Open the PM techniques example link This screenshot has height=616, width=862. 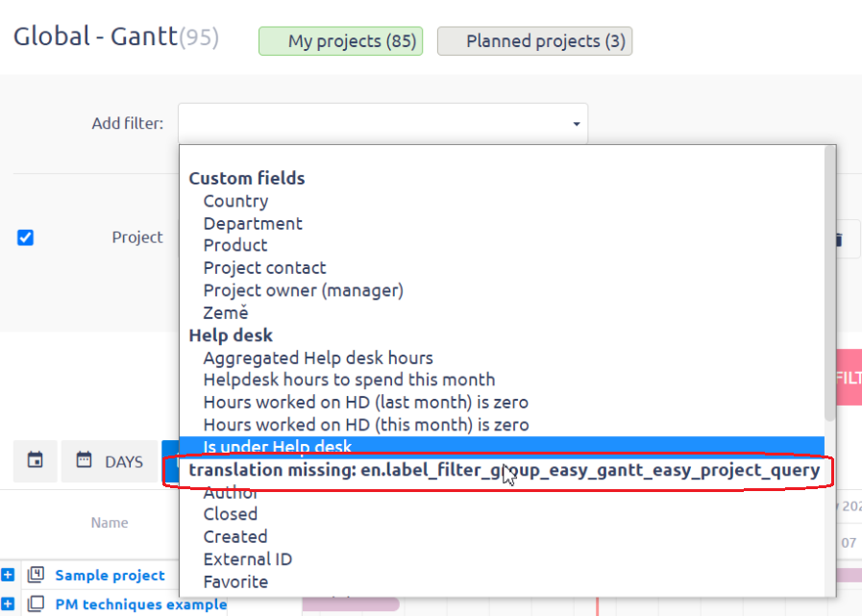(x=141, y=604)
